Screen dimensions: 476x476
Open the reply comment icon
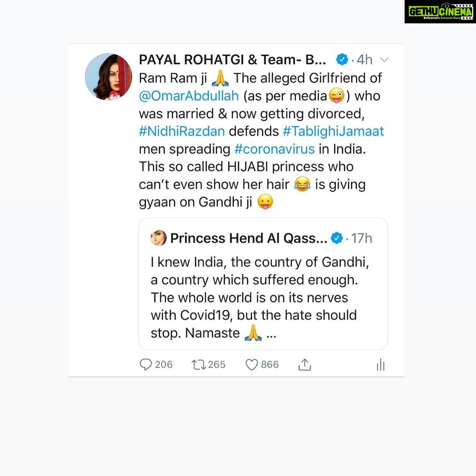[146, 364]
